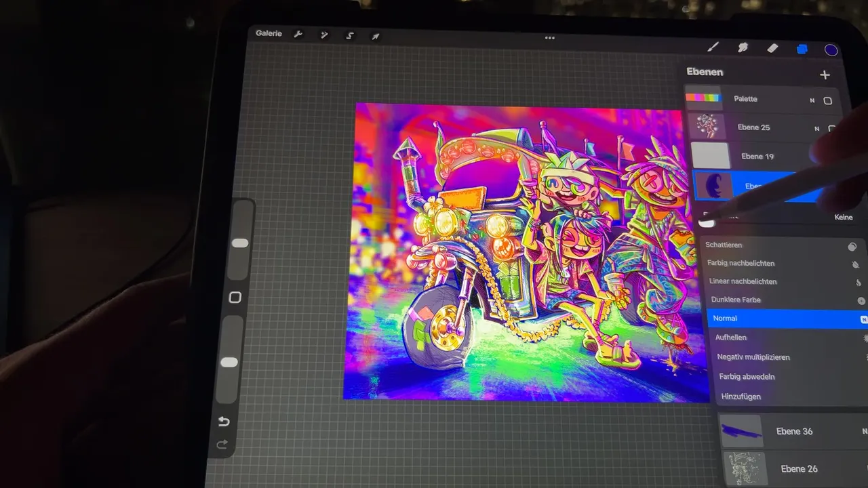868x488 pixels.
Task: Open the Galerie view
Action: 269,33
